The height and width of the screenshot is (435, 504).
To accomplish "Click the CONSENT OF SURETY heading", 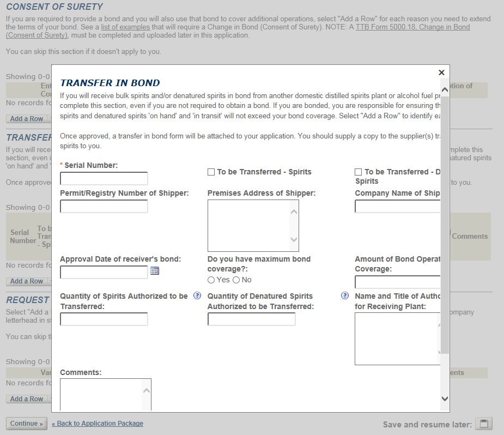I will [x=54, y=7].
